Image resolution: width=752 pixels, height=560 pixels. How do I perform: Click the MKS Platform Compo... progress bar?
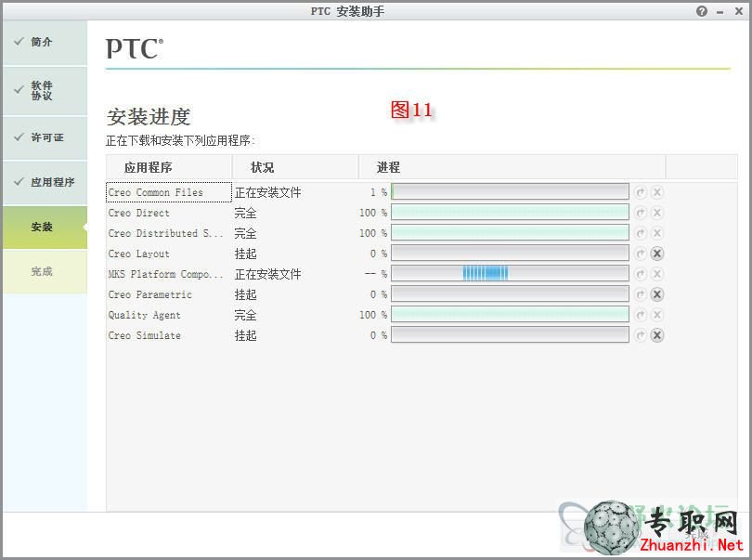click(510, 274)
